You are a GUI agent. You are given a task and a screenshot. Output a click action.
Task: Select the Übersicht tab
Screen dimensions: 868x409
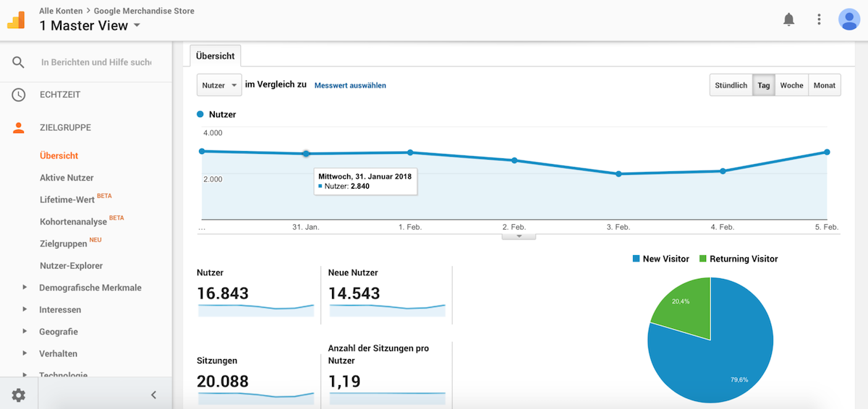tap(215, 56)
